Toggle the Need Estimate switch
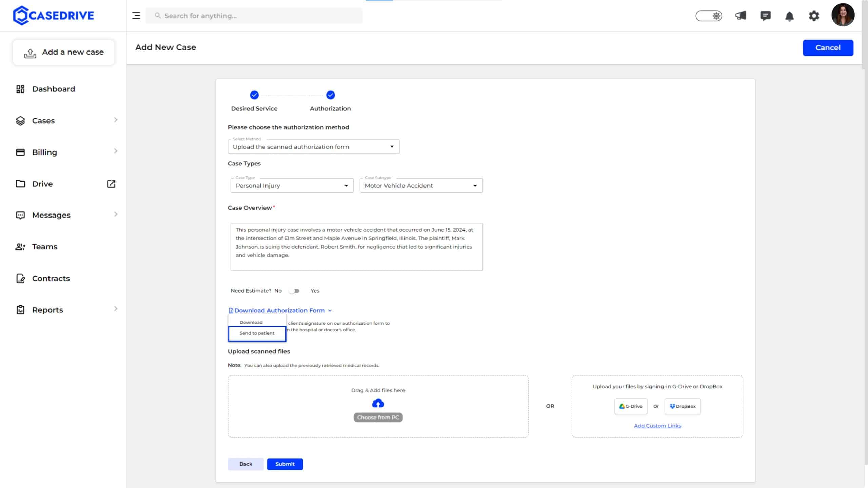The height and width of the screenshot is (488, 868). tap(294, 291)
